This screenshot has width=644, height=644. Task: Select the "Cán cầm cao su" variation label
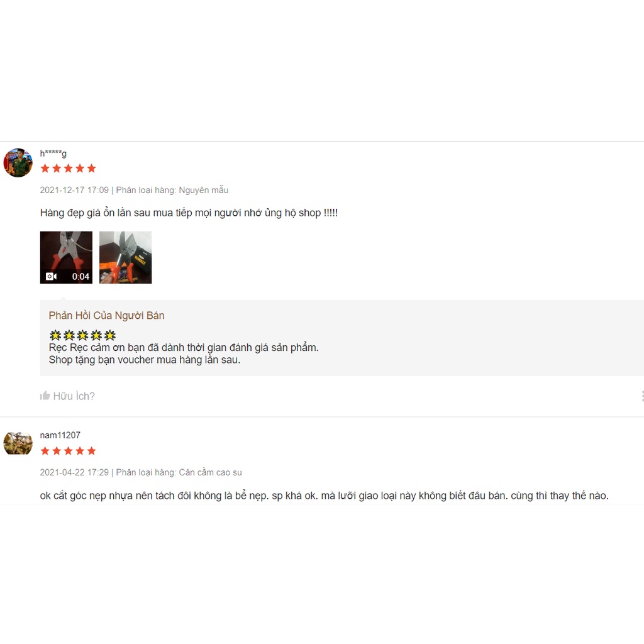coord(210,472)
